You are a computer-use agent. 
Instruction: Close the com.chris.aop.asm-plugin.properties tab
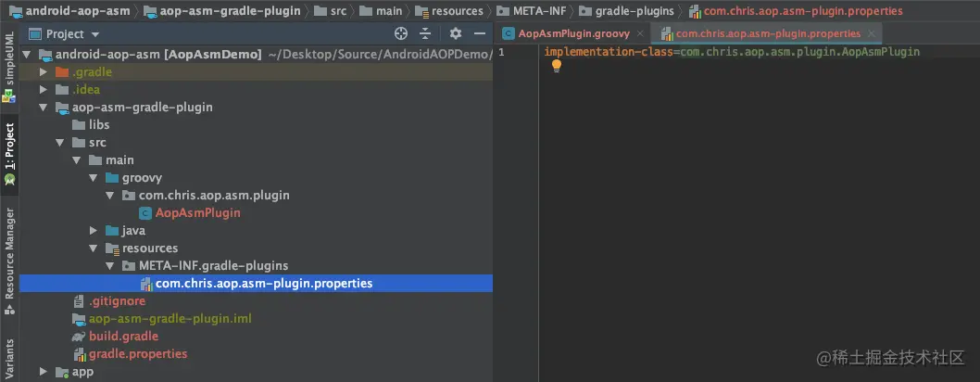[872, 33]
